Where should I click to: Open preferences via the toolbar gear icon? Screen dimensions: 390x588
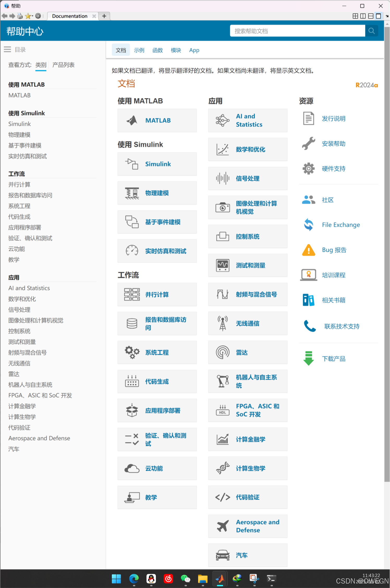(38, 16)
